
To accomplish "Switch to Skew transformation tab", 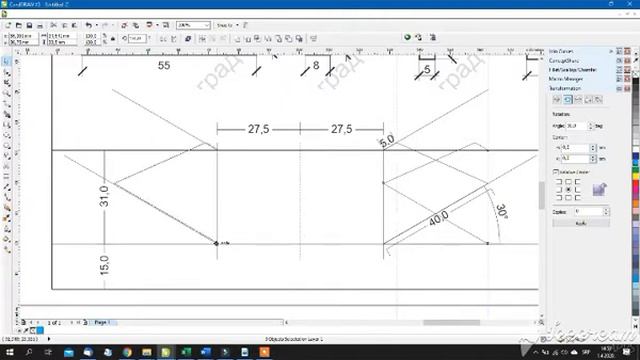I will tap(598, 100).
